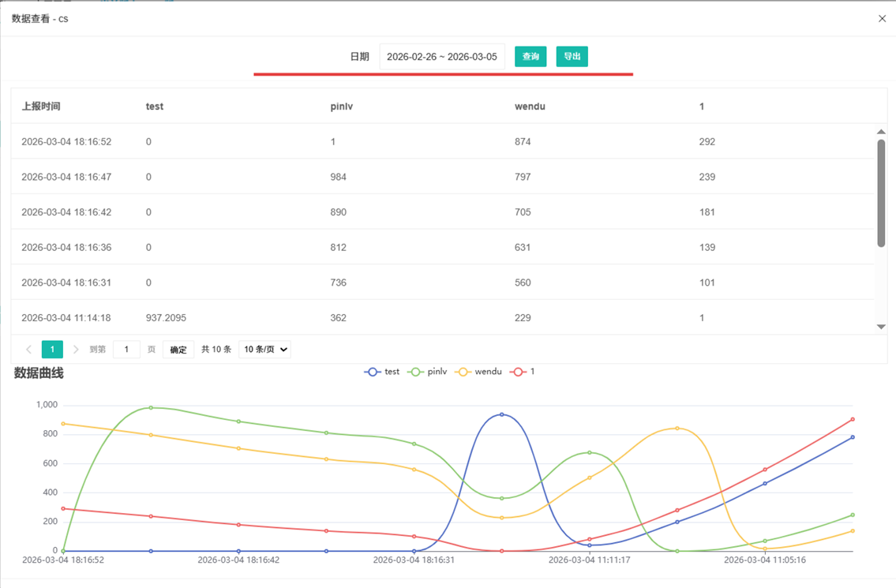Close the 数据查看 dialog
896x588 pixels.
pyautogui.click(x=882, y=18)
